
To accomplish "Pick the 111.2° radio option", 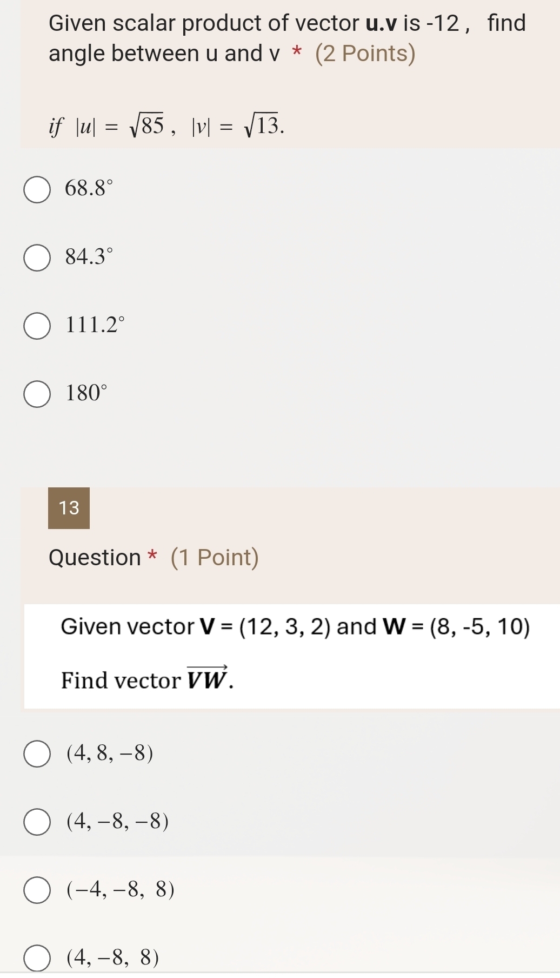I will pyautogui.click(x=37, y=326).
